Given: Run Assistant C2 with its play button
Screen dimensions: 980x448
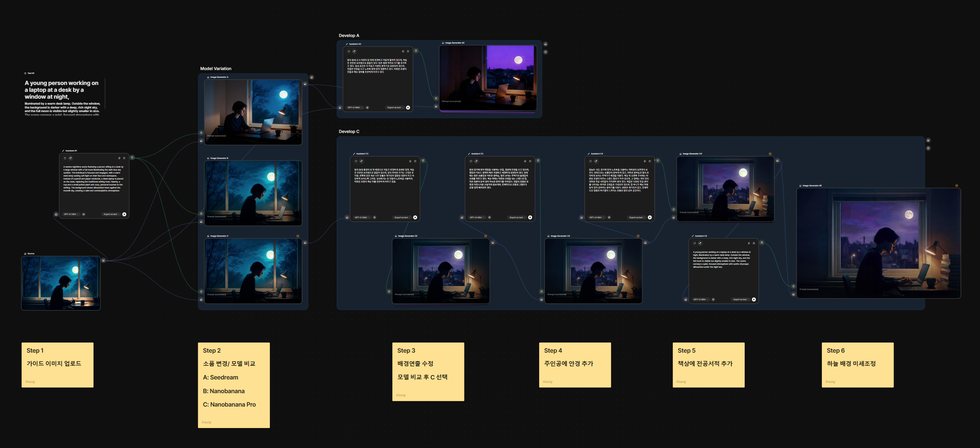Looking at the screenshot, I should [x=415, y=218].
